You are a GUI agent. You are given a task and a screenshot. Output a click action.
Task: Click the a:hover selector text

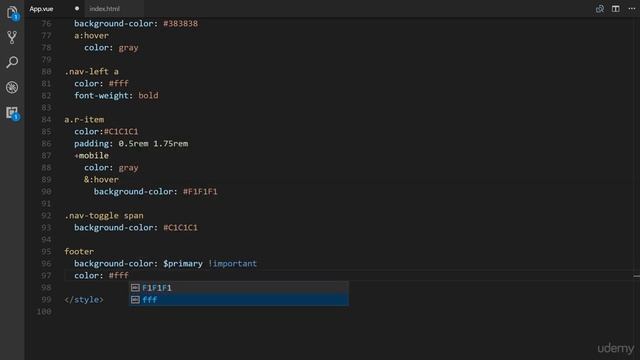[91, 36]
